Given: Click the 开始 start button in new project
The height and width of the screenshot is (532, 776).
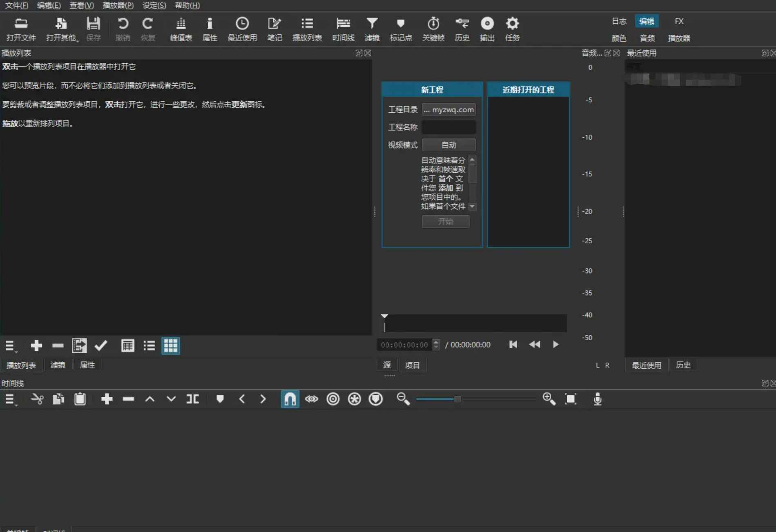Looking at the screenshot, I should pos(445,221).
